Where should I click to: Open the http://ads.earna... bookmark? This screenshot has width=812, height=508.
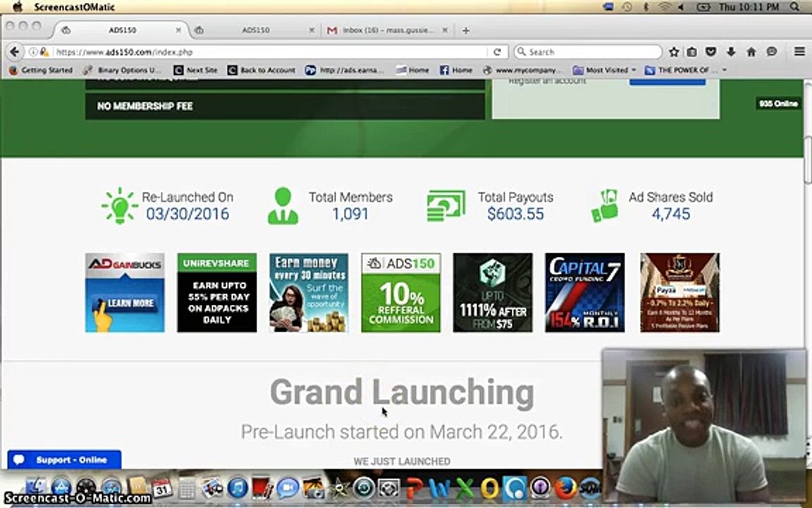click(x=345, y=70)
